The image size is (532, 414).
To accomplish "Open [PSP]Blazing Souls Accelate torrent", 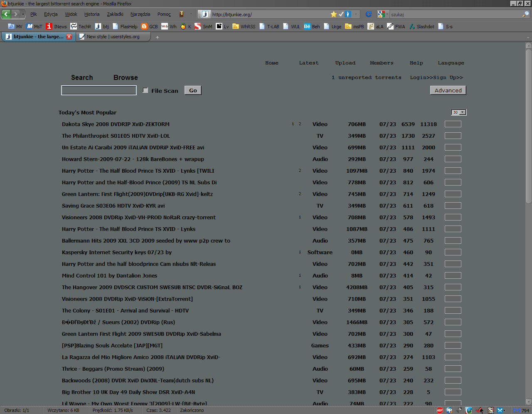I will (112, 345).
